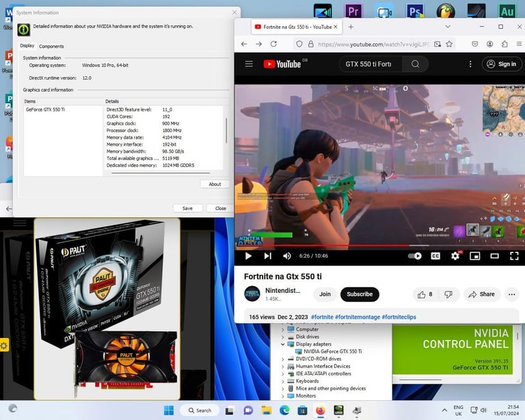Subscribe to the Nintendist channel
525x420 pixels.
click(360, 294)
